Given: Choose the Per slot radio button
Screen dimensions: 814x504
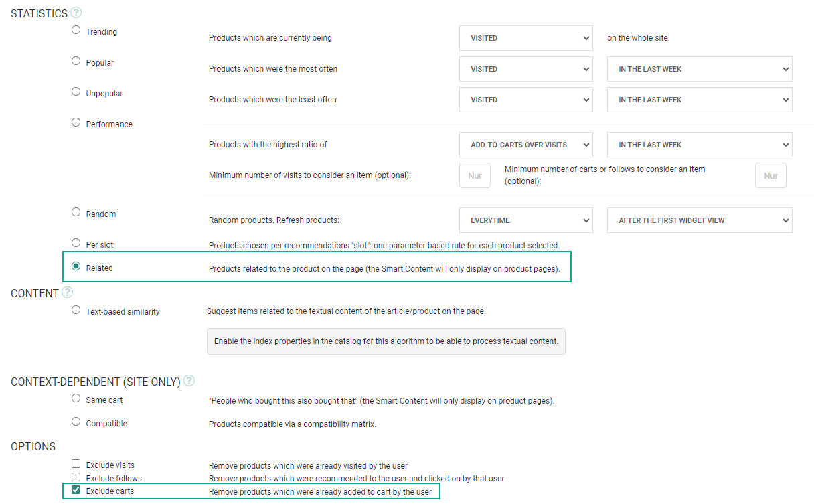Looking at the screenshot, I should 76,243.
